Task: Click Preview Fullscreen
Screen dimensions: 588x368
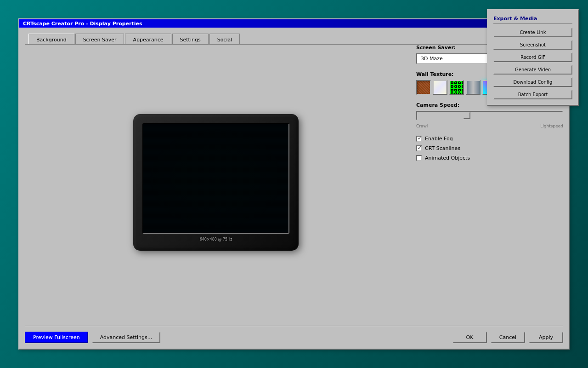Action: [x=56, y=337]
